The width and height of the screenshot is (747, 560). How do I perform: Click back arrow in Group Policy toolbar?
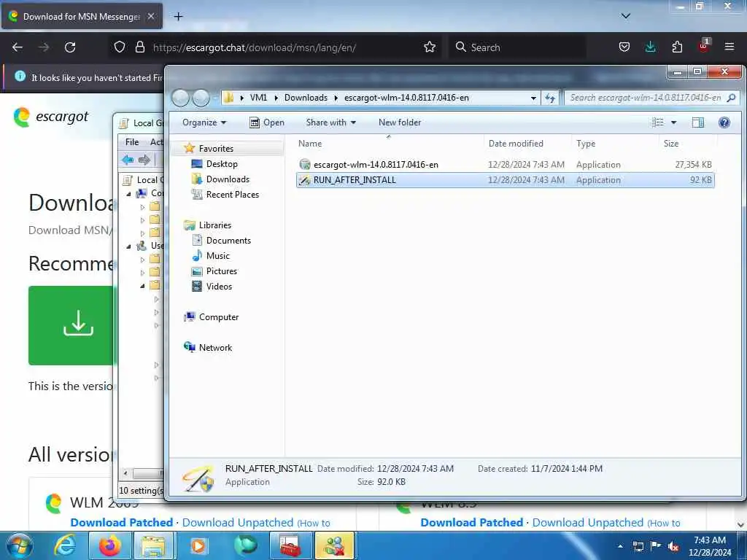click(x=128, y=160)
